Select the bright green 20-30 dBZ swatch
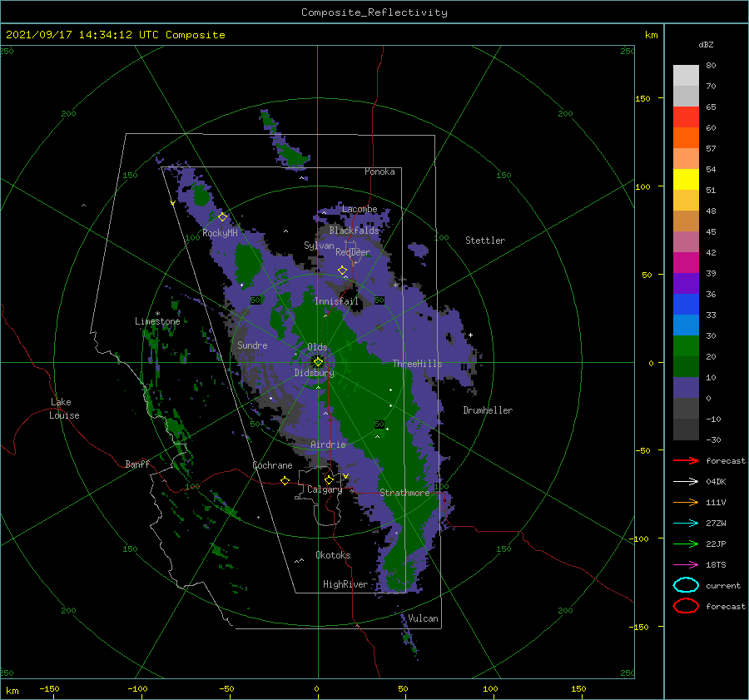The height and width of the screenshot is (700, 749). pyautogui.click(x=686, y=346)
